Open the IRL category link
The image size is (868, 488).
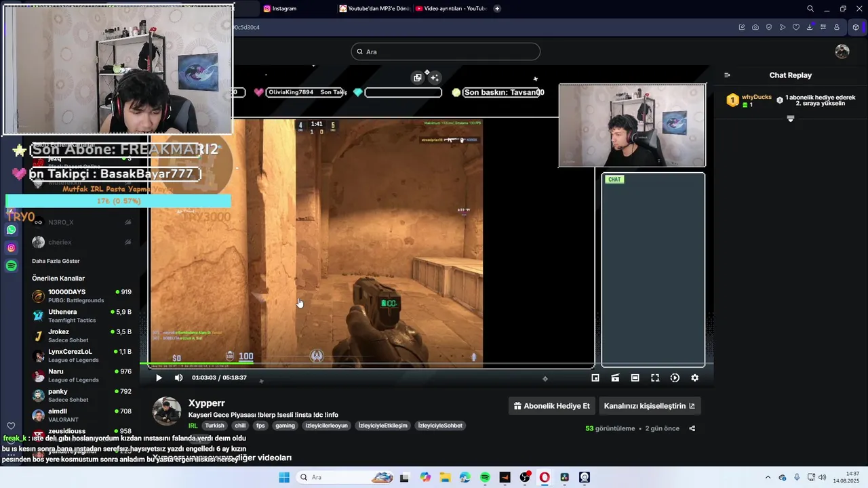[193, 426]
